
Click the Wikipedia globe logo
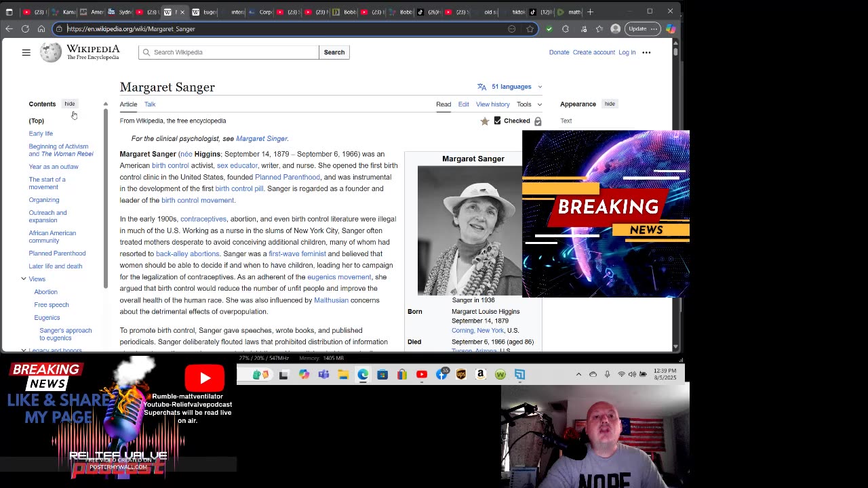pos(50,52)
